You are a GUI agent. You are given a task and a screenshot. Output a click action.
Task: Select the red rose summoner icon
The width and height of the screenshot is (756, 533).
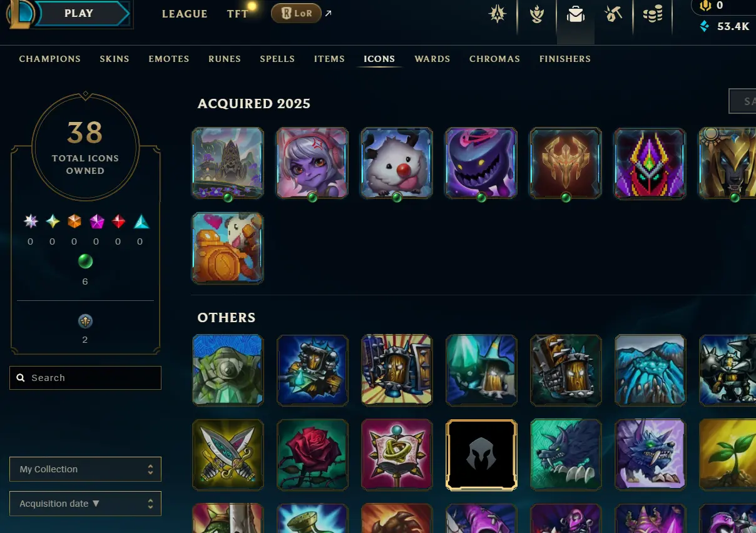[312, 454]
